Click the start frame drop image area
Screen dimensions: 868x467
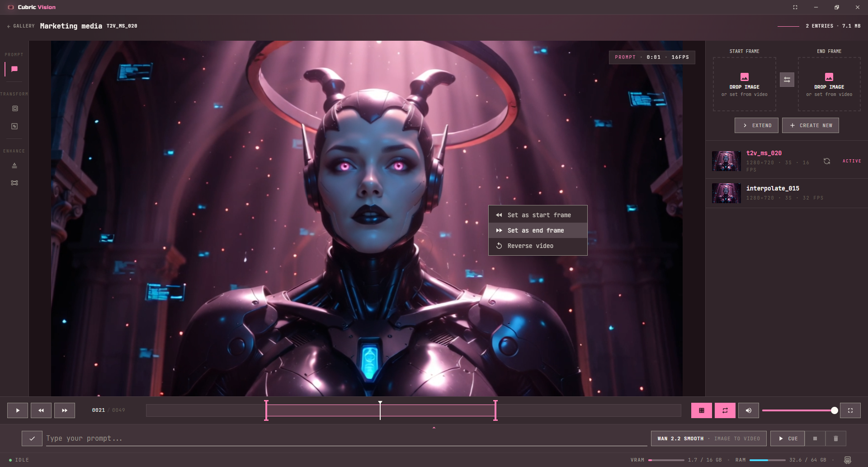click(x=745, y=84)
